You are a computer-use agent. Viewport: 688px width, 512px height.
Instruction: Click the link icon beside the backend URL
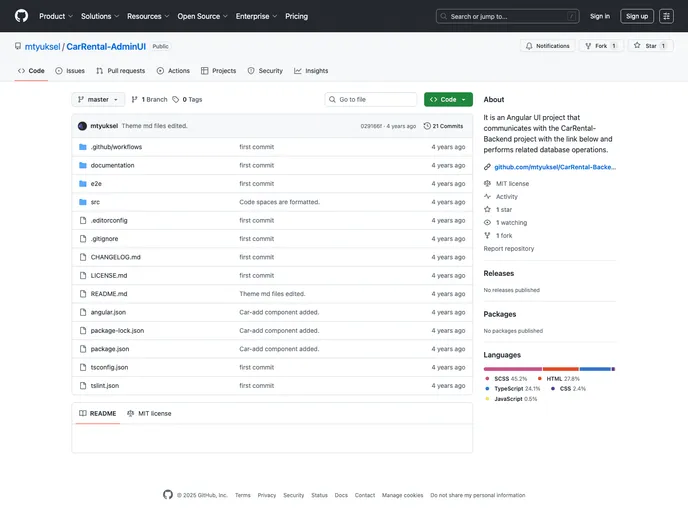point(487,167)
